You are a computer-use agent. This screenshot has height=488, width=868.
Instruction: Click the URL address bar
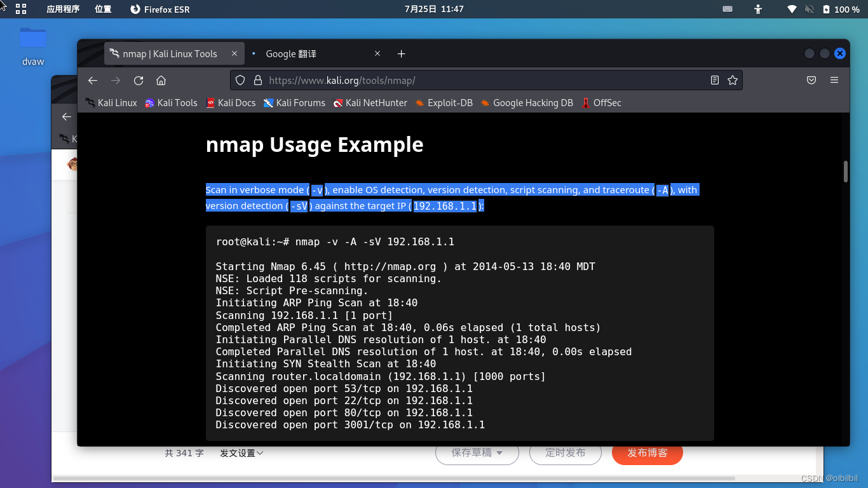pos(486,80)
